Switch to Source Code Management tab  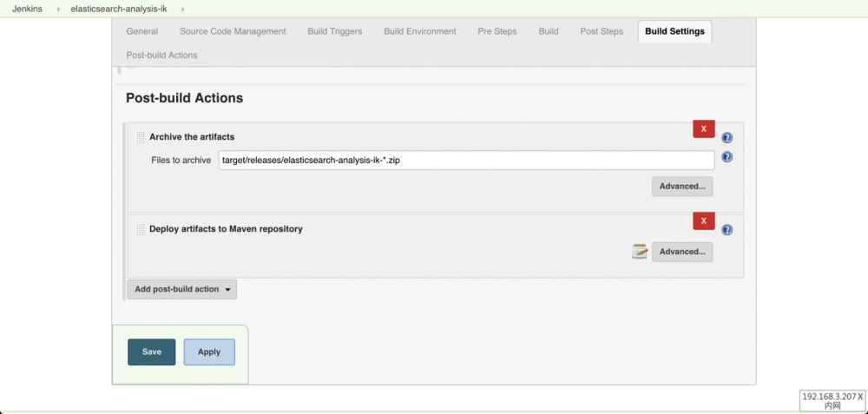[233, 31]
